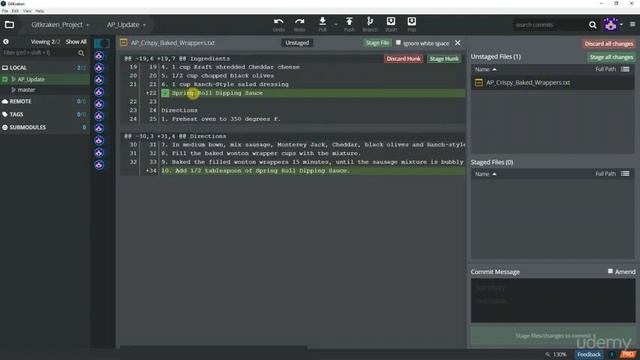Focus the commit message Summary field
This screenshot has height=360, width=640.
pyautogui.click(x=553, y=288)
